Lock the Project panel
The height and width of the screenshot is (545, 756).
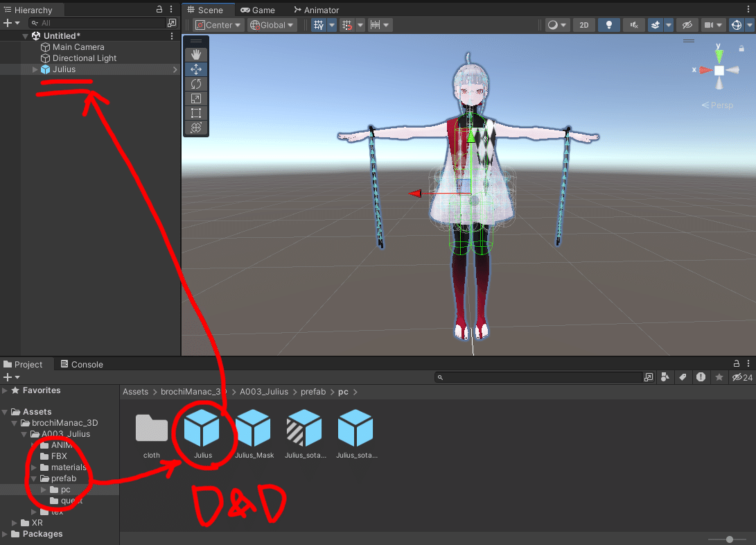tap(736, 363)
